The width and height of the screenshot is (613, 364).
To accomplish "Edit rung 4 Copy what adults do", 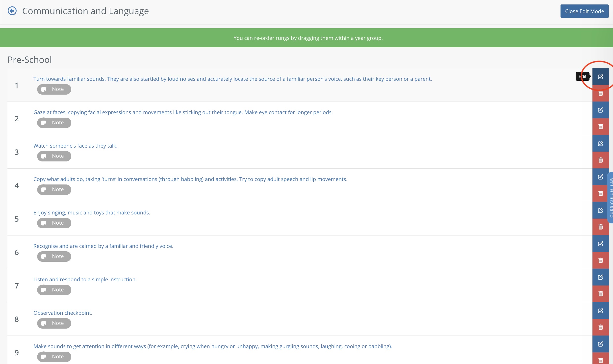I will (600, 177).
